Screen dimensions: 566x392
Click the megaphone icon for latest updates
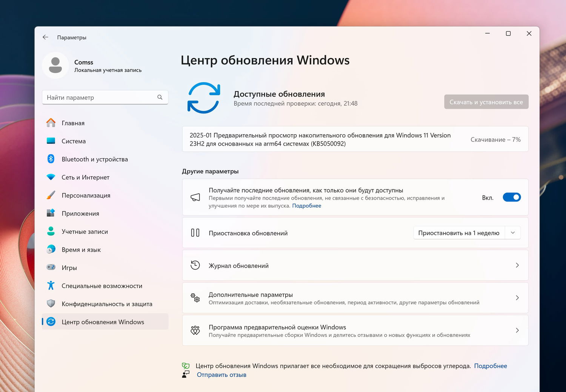195,197
